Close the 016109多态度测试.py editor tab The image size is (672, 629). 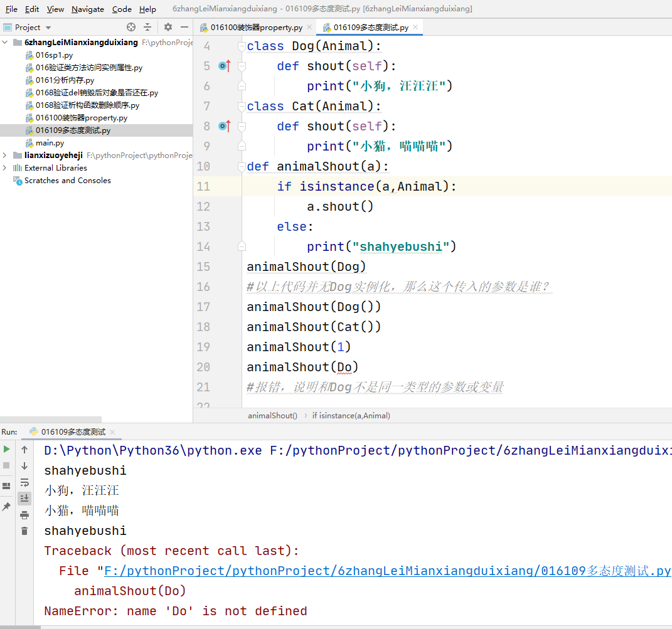(415, 27)
